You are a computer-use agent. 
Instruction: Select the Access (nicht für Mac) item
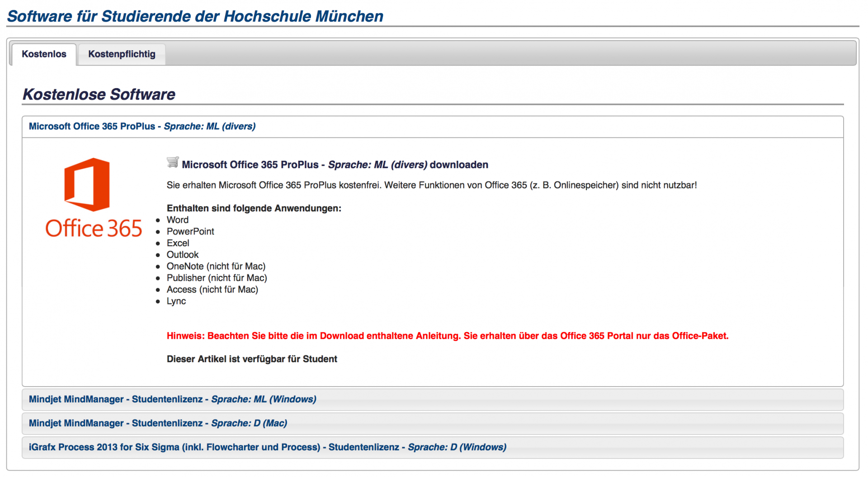point(212,290)
